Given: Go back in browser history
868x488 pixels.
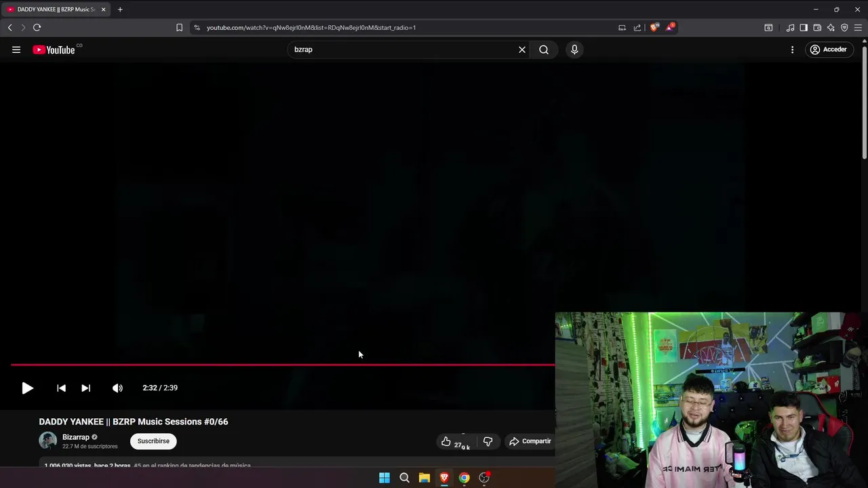Looking at the screenshot, I should 9,27.
